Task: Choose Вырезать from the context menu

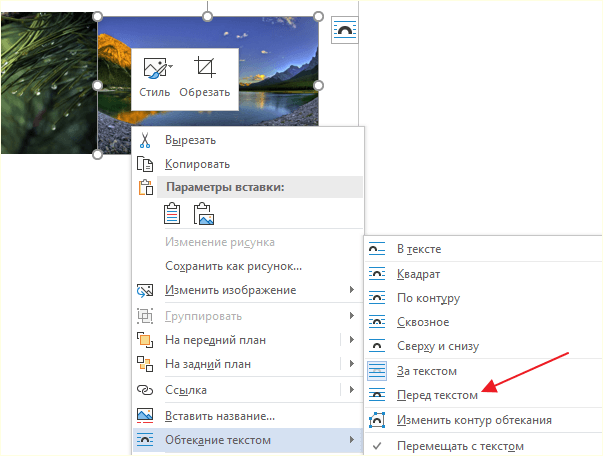Action: tap(248, 140)
